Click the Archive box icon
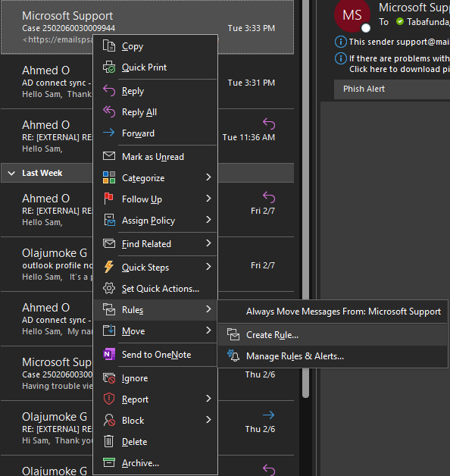The width and height of the screenshot is (450, 476). click(109, 462)
